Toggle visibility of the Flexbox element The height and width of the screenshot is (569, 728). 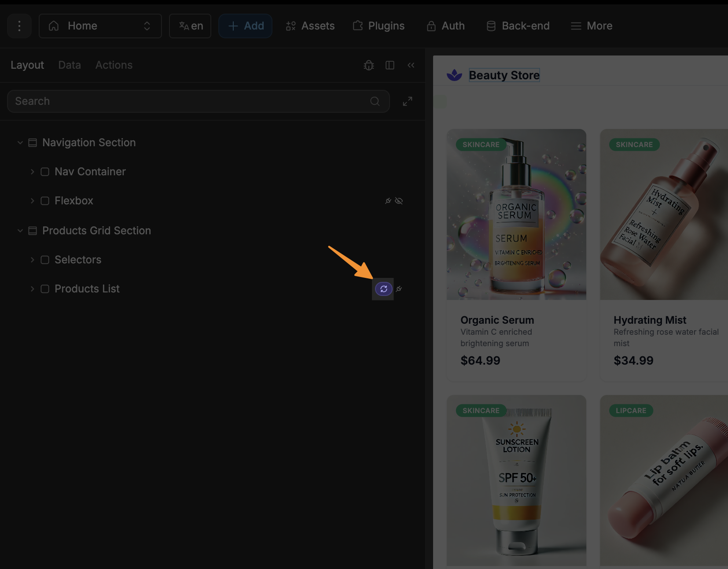click(399, 201)
